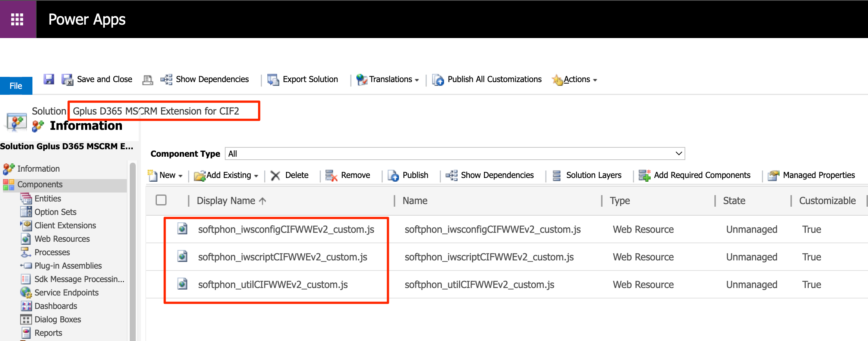
Task: Click the Dashboards tree icon
Action: click(x=26, y=306)
